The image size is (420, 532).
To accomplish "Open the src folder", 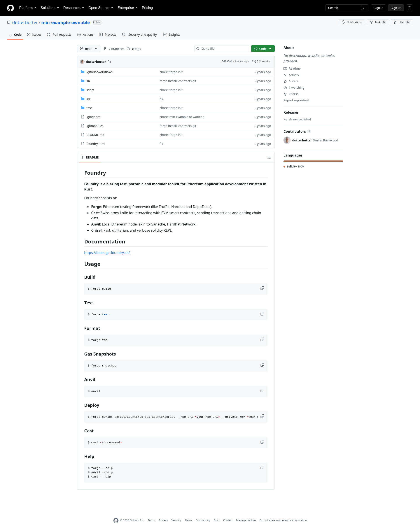I will (x=88, y=99).
